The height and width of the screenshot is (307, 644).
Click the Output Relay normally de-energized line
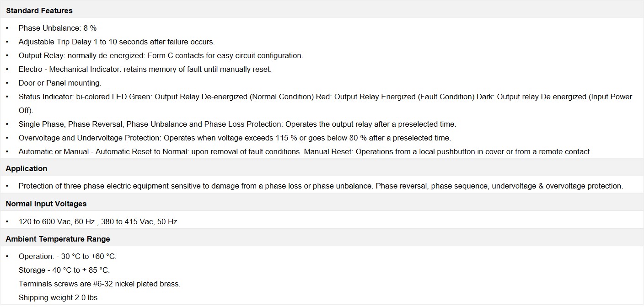161,55
